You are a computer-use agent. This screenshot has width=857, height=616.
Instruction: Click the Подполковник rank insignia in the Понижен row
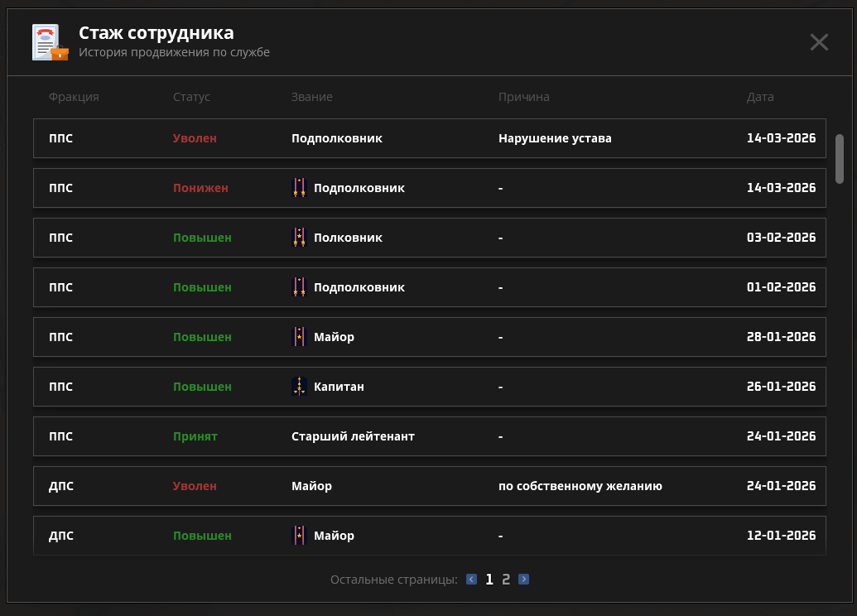point(301,188)
